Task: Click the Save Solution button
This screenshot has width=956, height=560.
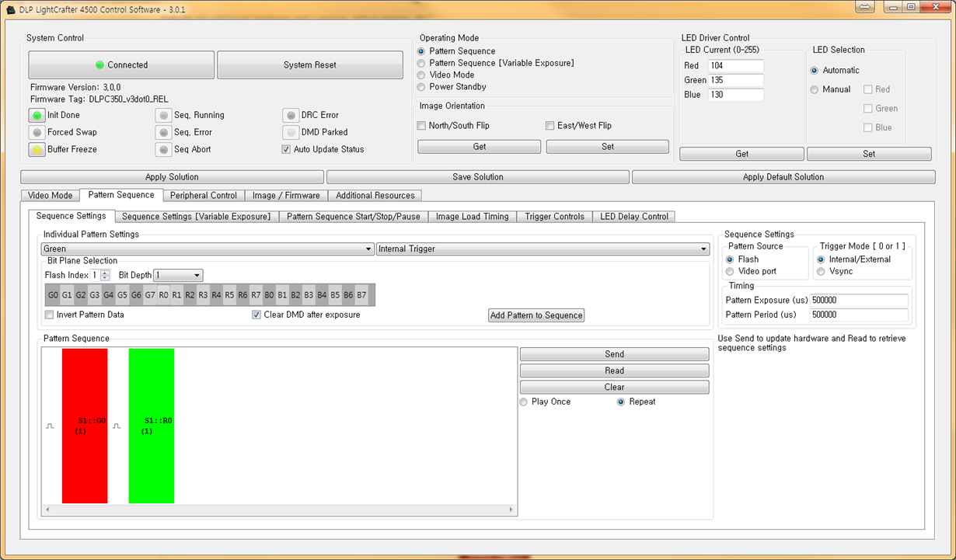Action: pos(478,177)
